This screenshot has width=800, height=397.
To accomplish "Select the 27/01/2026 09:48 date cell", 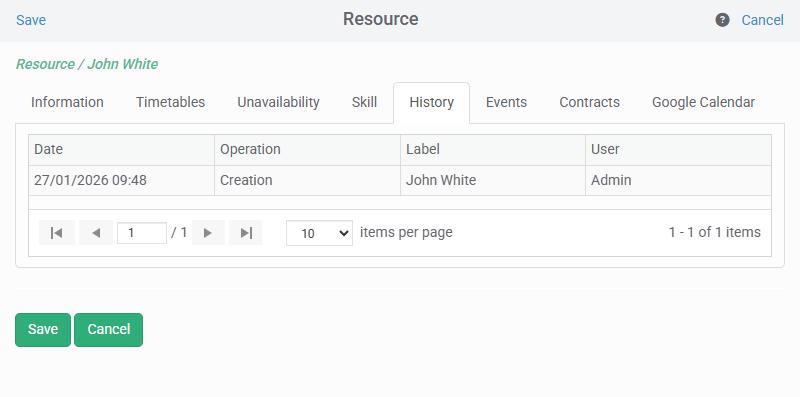I will (121, 180).
